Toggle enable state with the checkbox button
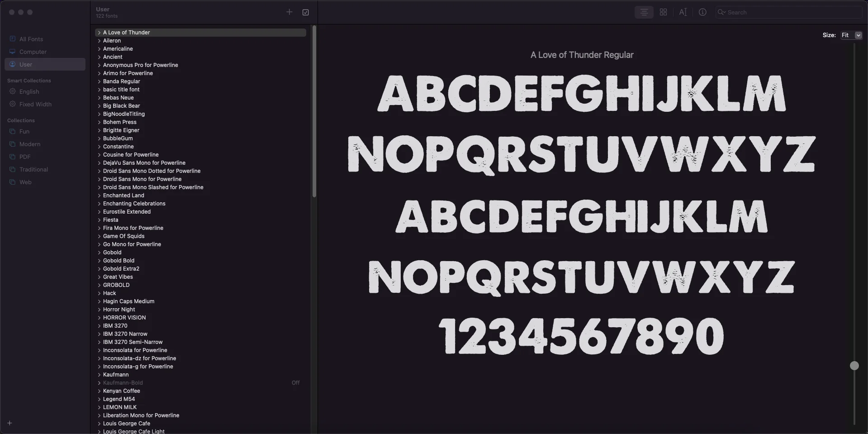This screenshot has width=868, height=434. pos(306,12)
